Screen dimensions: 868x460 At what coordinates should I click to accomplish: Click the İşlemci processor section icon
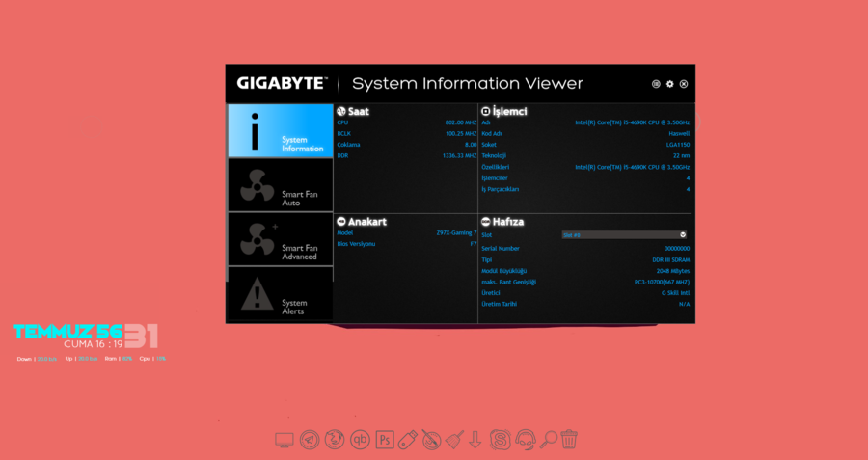coord(485,111)
